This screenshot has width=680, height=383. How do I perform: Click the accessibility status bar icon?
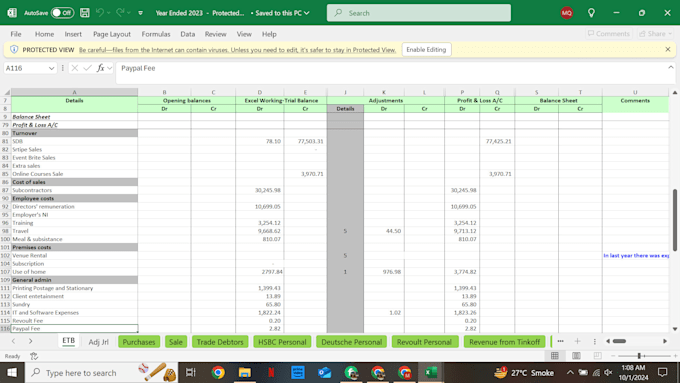(x=34, y=356)
